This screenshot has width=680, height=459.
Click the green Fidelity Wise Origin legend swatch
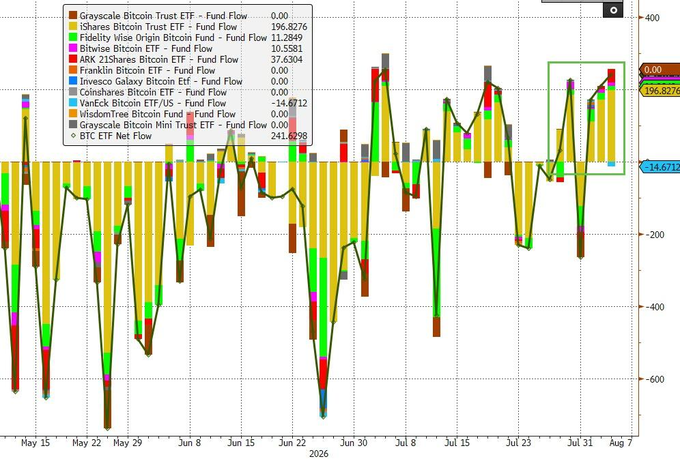[x=73, y=37]
